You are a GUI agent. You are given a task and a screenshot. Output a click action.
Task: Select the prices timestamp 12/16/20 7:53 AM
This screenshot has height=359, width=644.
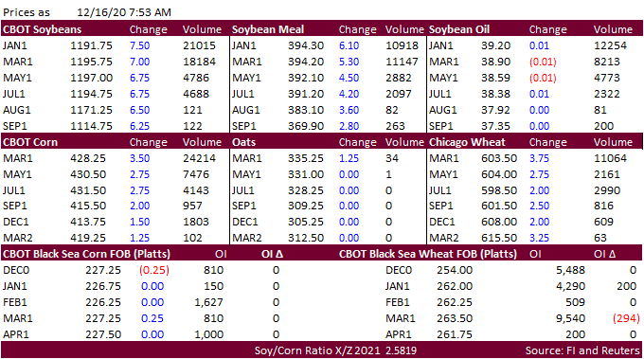click(124, 12)
